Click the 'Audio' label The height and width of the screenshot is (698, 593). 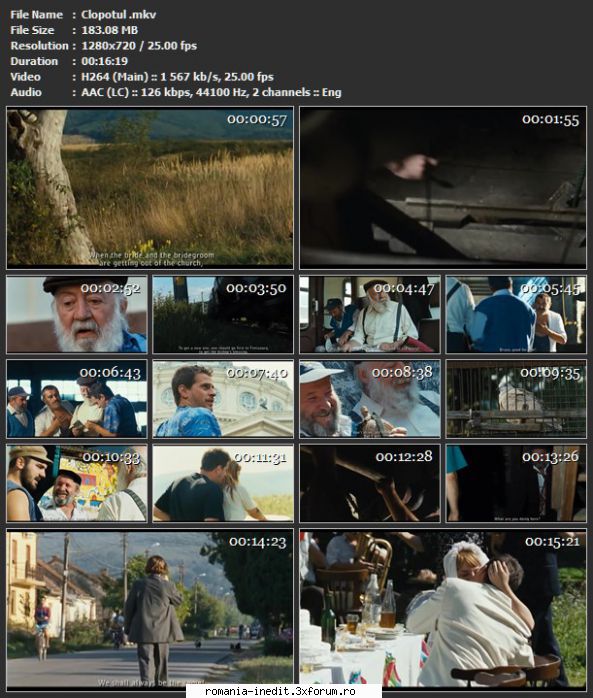tap(26, 92)
